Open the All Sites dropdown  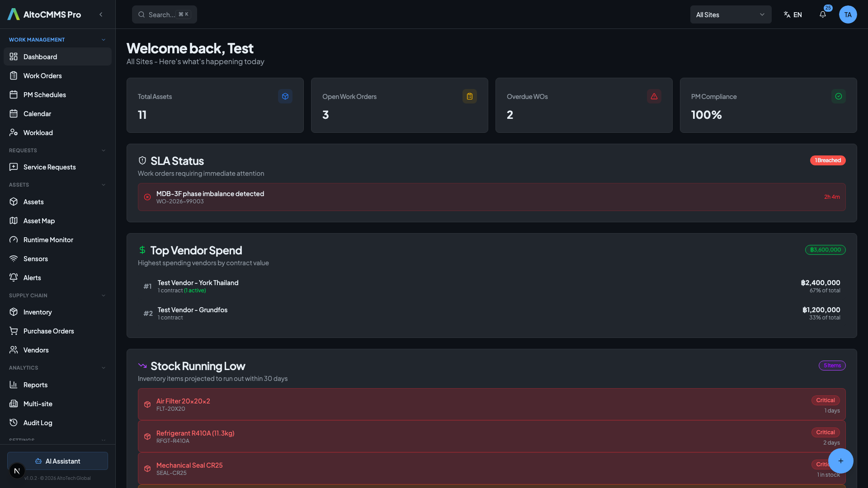pos(730,14)
